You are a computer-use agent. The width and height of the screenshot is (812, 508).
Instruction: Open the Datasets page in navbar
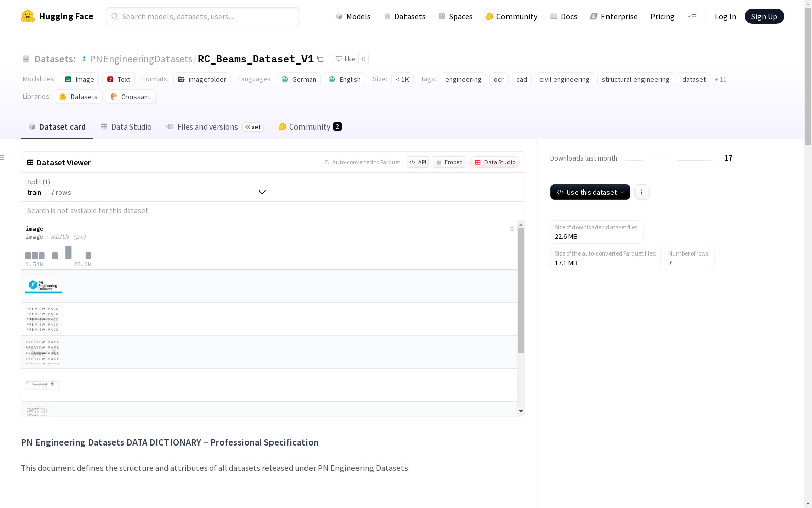pyautogui.click(x=404, y=16)
